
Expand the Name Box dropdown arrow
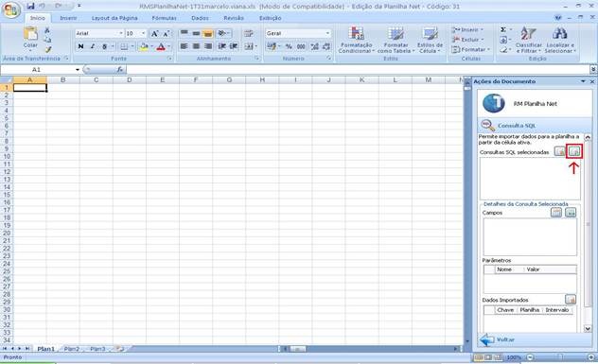pos(78,70)
